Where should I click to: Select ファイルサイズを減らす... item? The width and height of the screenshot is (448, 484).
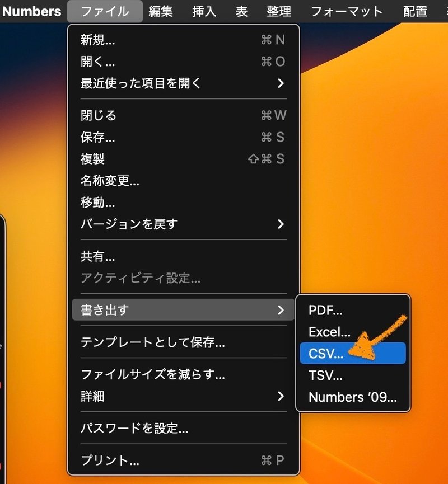click(183, 374)
